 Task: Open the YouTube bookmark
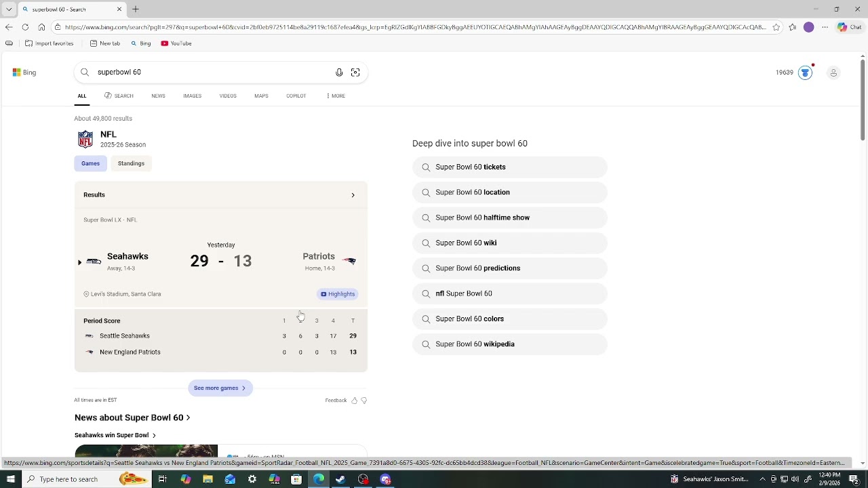click(176, 43)
